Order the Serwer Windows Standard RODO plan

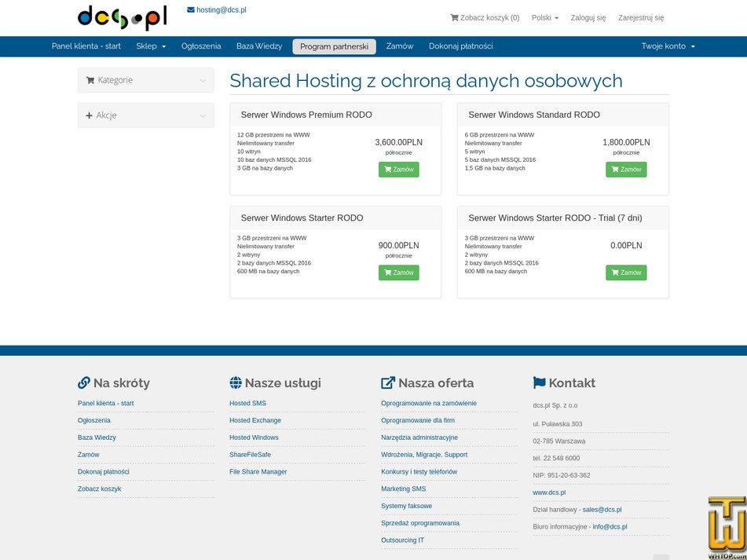pos(626,170)
